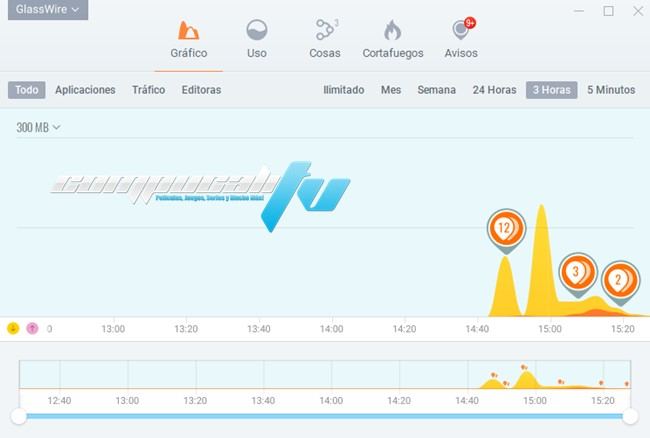Maximize the GlassWire window
Viewport: 650px width, 438px height.
click(609, 11)
